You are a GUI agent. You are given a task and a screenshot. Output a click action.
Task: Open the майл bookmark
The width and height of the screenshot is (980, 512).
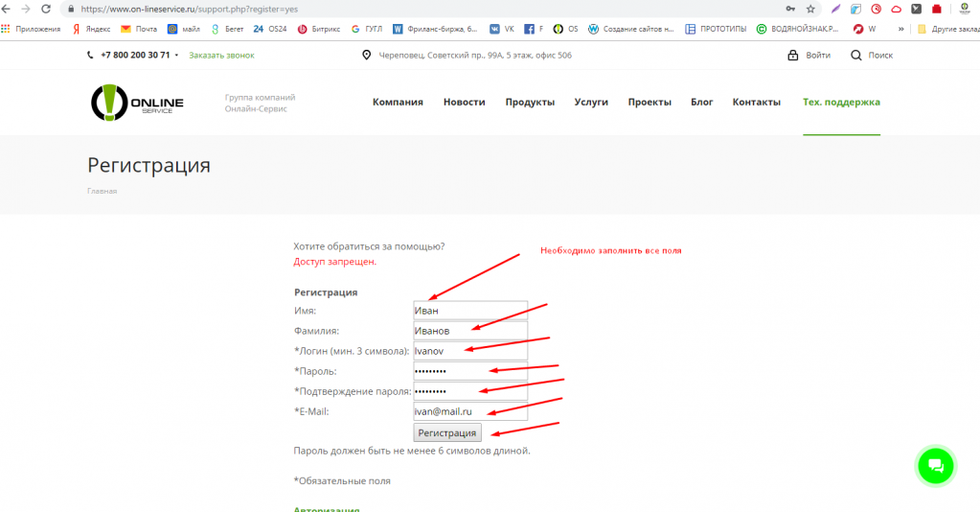(x=184, y=29)
